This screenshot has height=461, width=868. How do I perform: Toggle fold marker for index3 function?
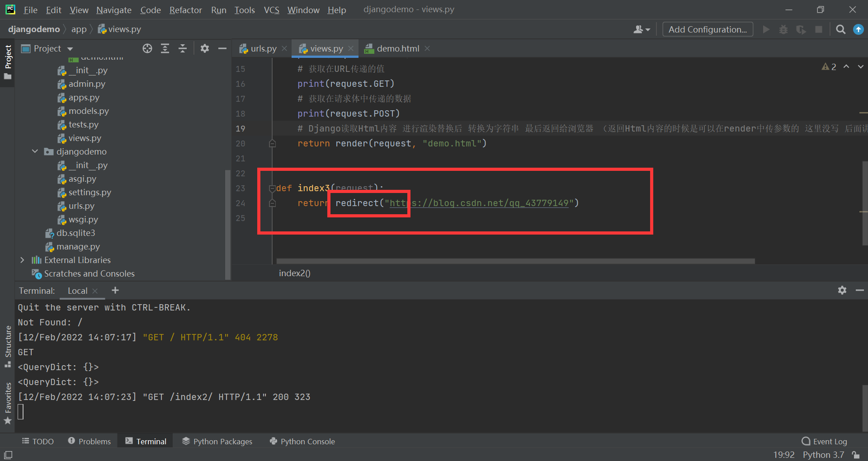pos(272,188)
